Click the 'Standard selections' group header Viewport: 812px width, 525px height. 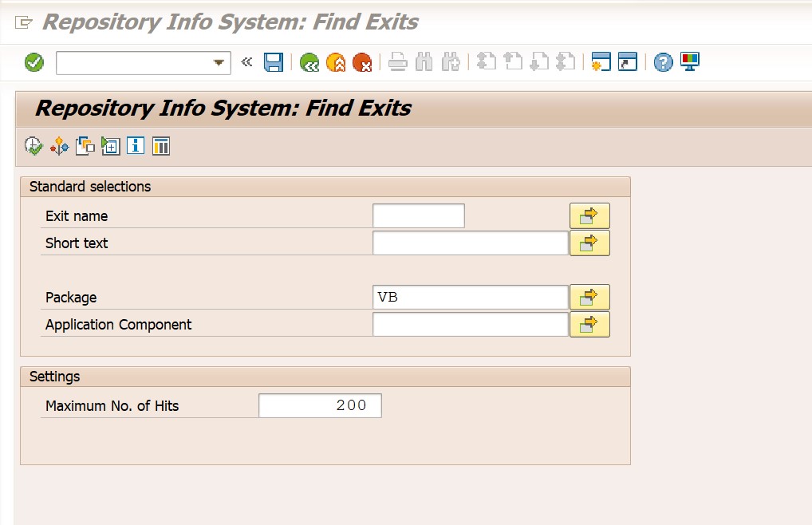pos(325,187)
